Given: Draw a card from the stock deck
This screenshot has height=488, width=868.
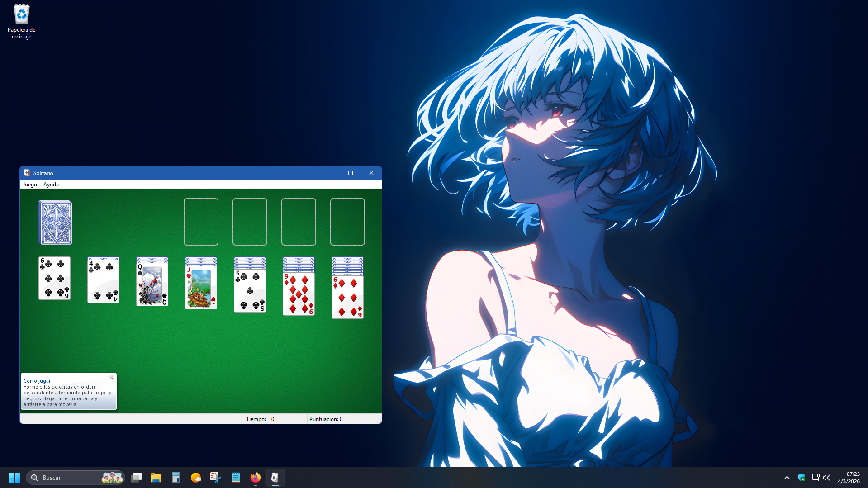Looking at the screenshot, I should (x=55, y=223).
